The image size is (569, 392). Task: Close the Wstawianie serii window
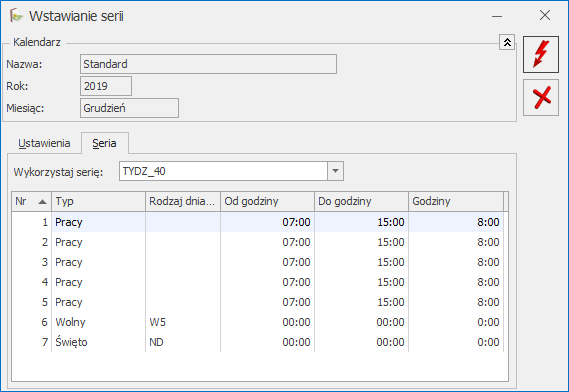click(545, 15)
